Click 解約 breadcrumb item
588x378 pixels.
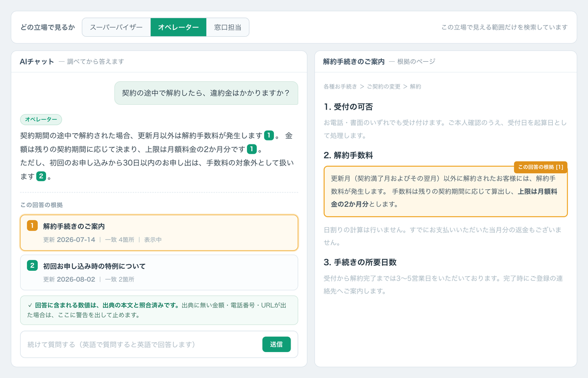[416, 86]
